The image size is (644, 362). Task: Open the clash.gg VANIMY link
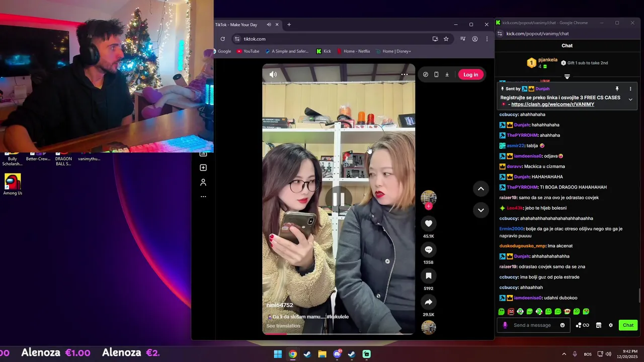tap(552, 105)
